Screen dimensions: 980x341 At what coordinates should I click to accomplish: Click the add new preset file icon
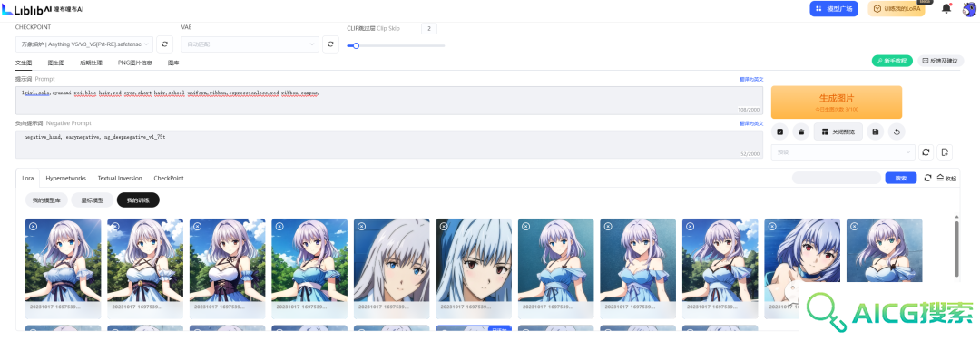pos(945,151)
